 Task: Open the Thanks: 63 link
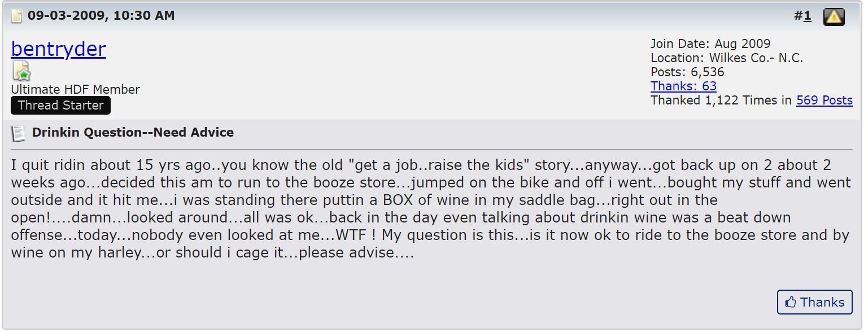(x=683, y=86)
